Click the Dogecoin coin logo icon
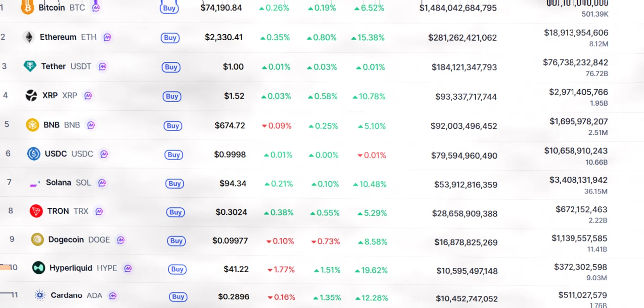This screenshot has width=644, height=308. [x=37, y=239]
